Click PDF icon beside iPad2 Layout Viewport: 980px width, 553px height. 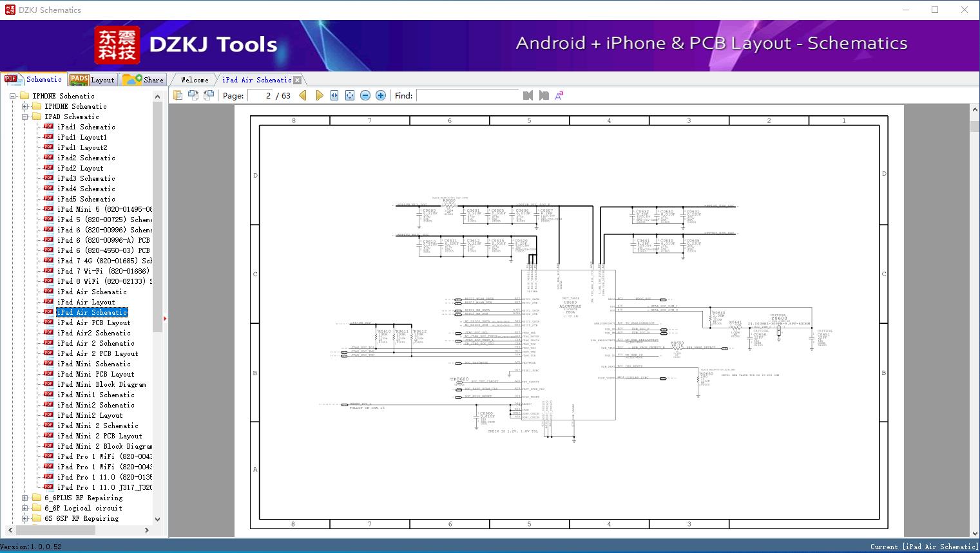pyautogui.click(x=48, y=168)
